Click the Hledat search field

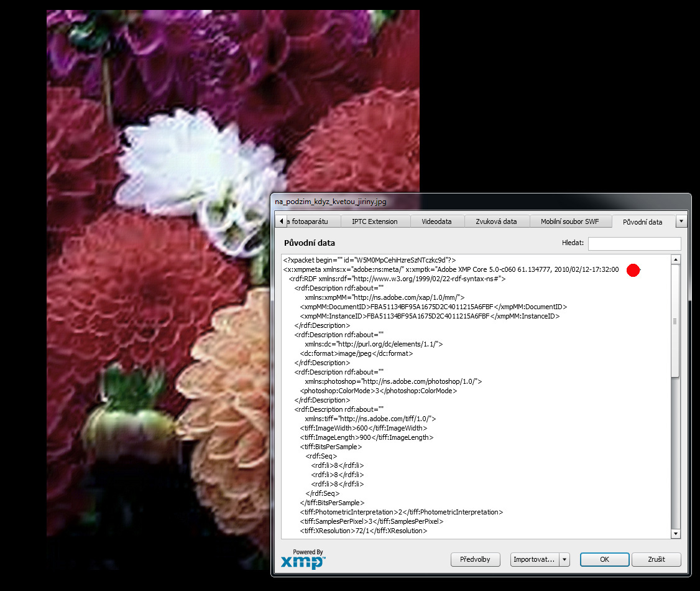(634, 244)
